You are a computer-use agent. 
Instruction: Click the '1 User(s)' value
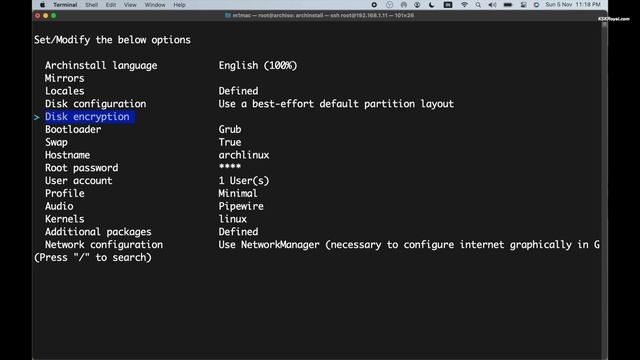(244, 180)
